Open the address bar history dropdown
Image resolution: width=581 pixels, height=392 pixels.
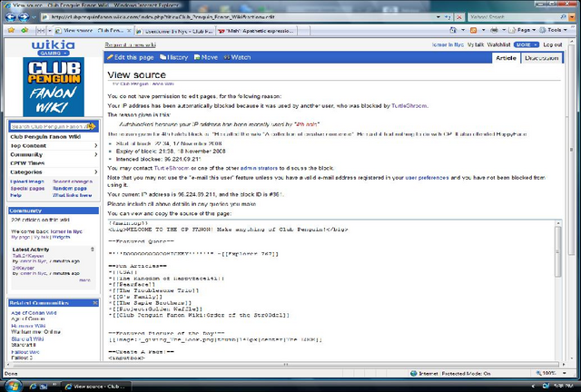[438, 17]
